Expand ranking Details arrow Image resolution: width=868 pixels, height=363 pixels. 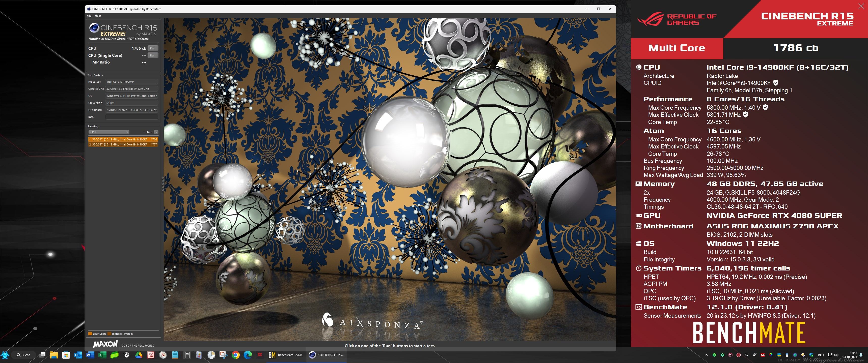coord(156,132)
